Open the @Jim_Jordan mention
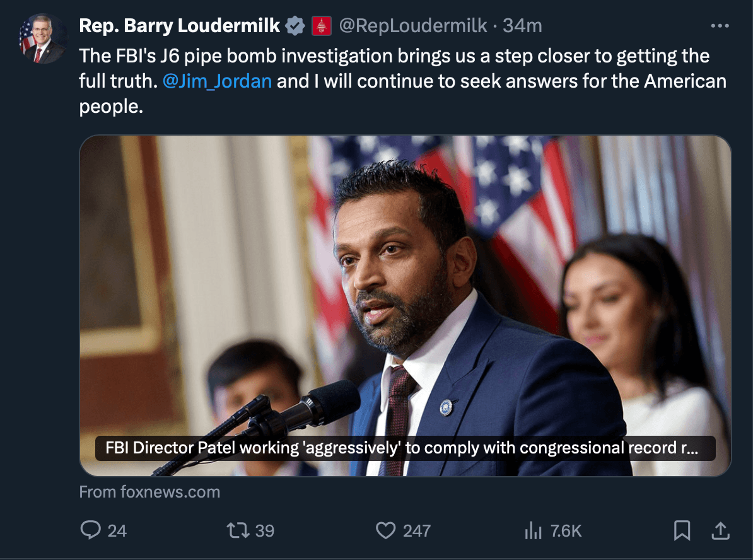 [217, 81]
